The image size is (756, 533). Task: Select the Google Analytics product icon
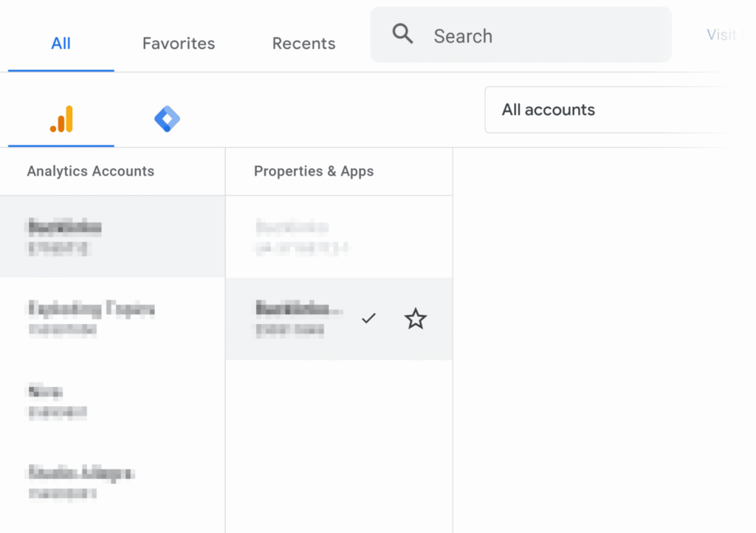pyautogui.click(x=61, y=119)
